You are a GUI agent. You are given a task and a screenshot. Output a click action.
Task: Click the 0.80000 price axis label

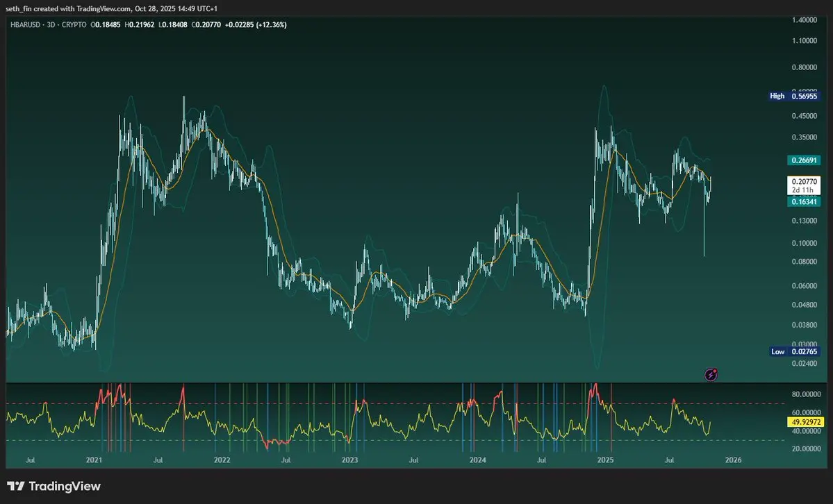(x=805, y=67)
